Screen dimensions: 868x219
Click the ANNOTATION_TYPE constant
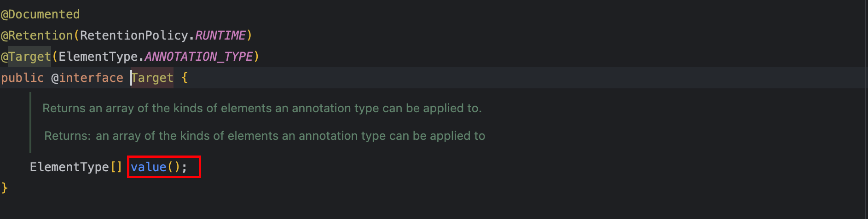(x=199, y=57)
